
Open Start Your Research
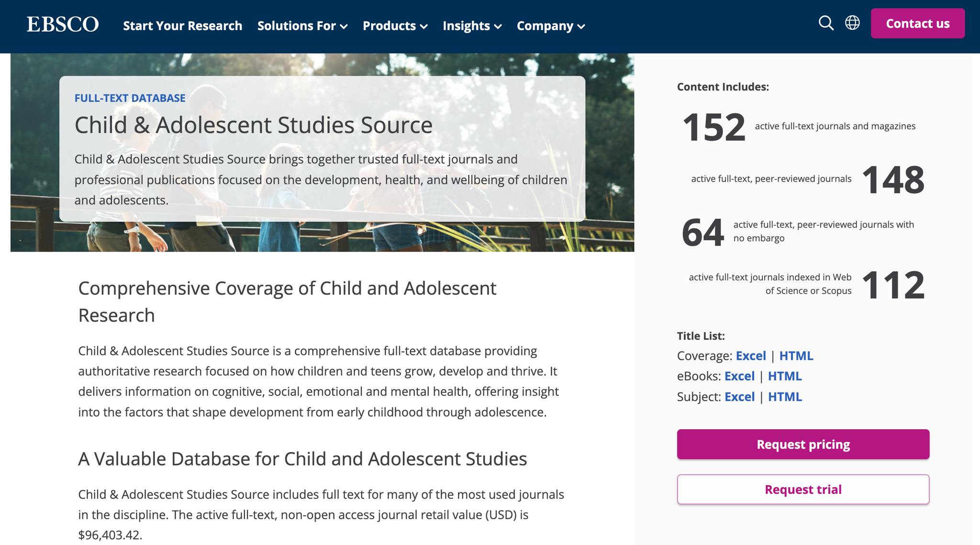(183, 26)
